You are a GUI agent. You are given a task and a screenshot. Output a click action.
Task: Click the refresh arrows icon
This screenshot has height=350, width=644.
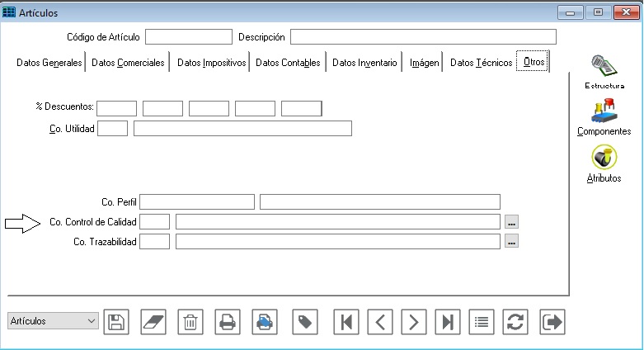click(x=515, y=322)
